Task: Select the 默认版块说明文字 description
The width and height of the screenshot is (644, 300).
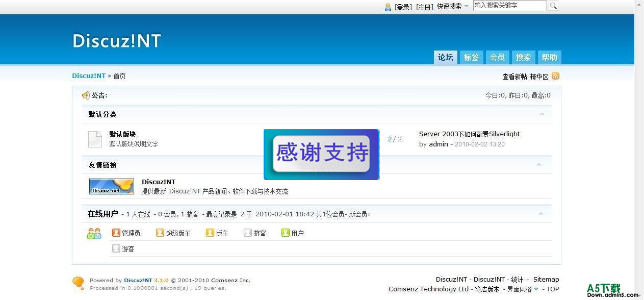Action: click(x=134, y=144)
